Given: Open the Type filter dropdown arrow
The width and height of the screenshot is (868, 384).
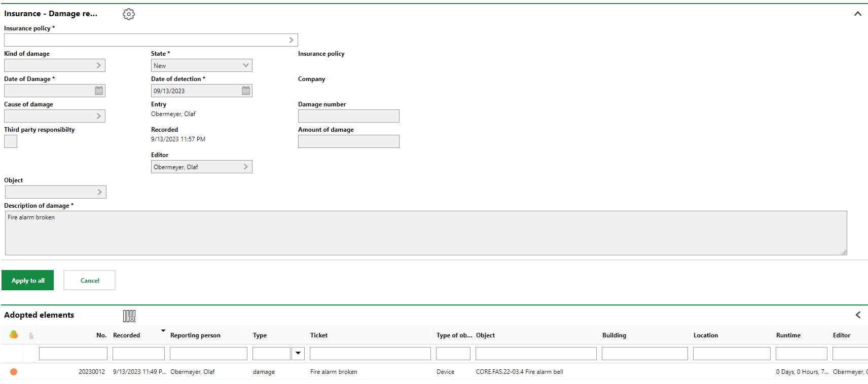Looking at the screenshot, I should [x=298, y=353].
